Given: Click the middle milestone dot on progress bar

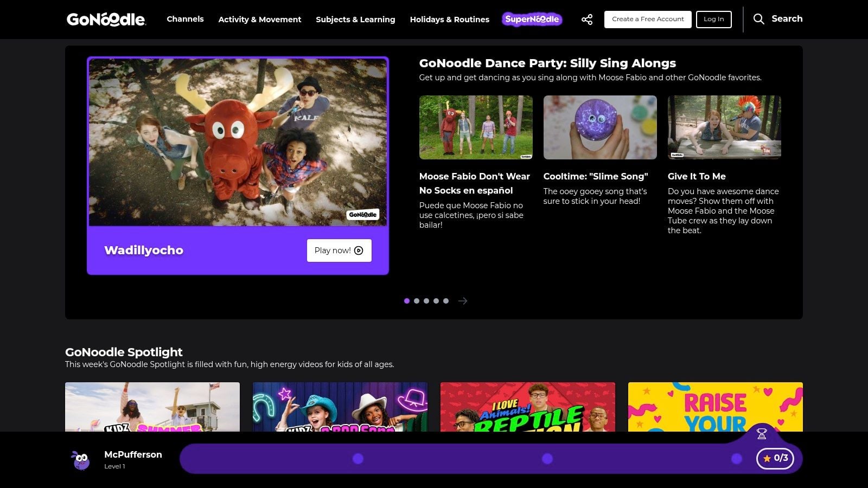Looking at the screenshot, I should pos(547,459).
